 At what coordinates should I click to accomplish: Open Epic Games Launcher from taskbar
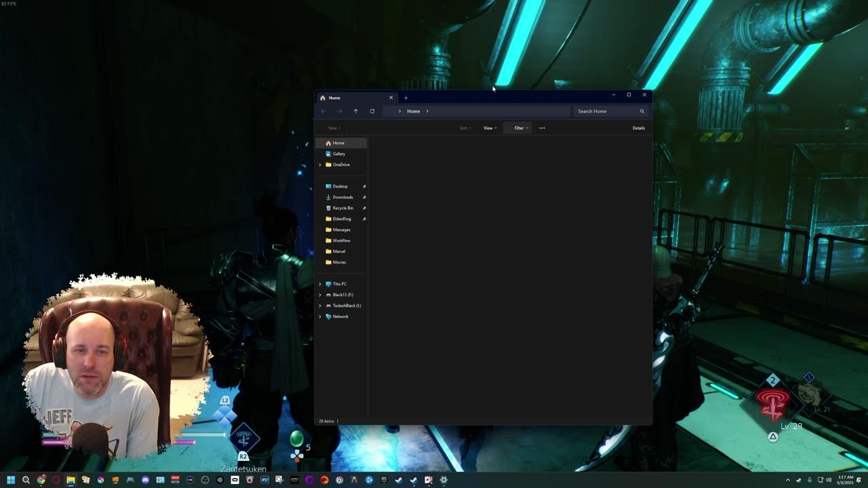384,480
